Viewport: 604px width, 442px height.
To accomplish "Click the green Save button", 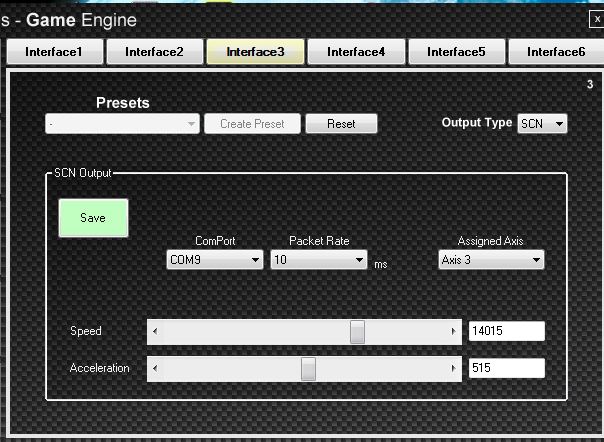I will pyautogui.click(x=93, y=218).
